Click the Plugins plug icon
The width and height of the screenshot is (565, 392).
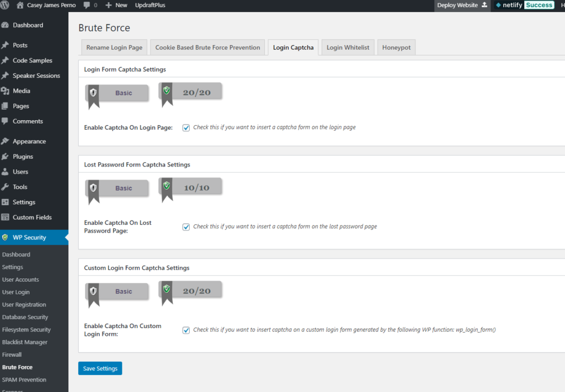point(5,156)
